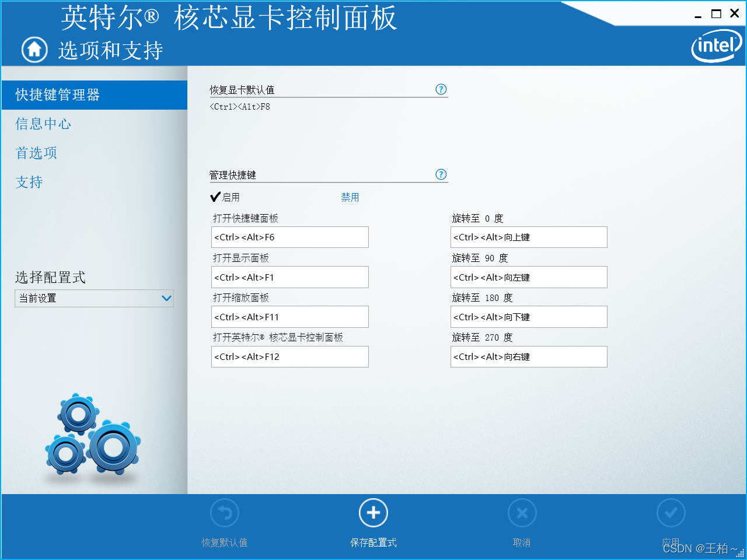The image size is (747, 560).
Task: Click the 选项和支持 page title
Action: [x=110, y=50]
